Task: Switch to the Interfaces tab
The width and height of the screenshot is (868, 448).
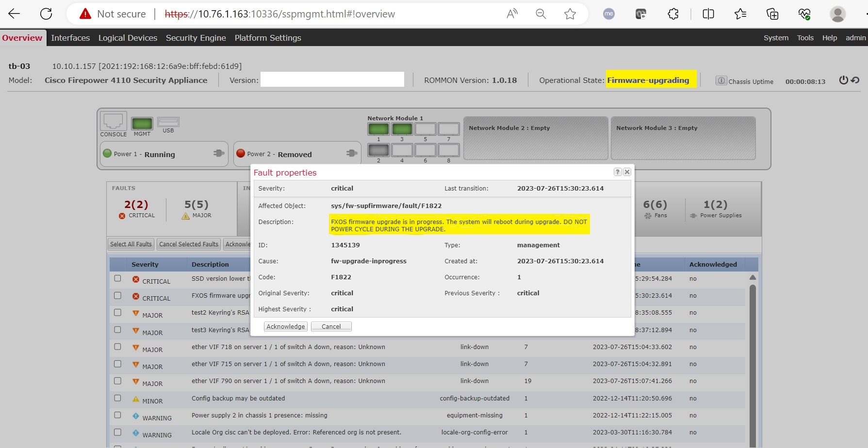Action: pos(70,38)
